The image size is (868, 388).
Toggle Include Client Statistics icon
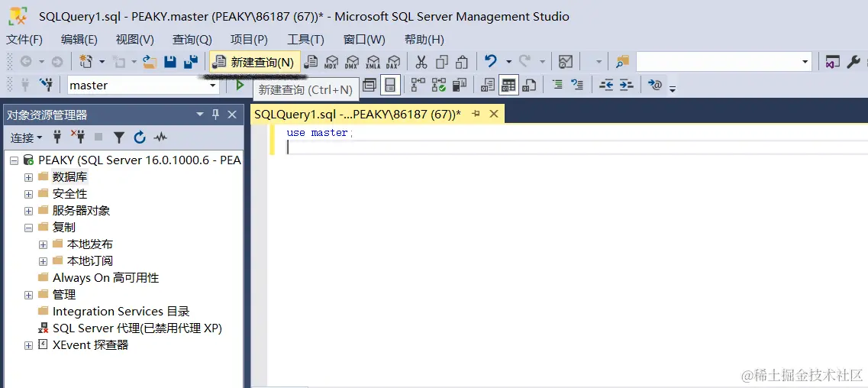pos(459,85)
